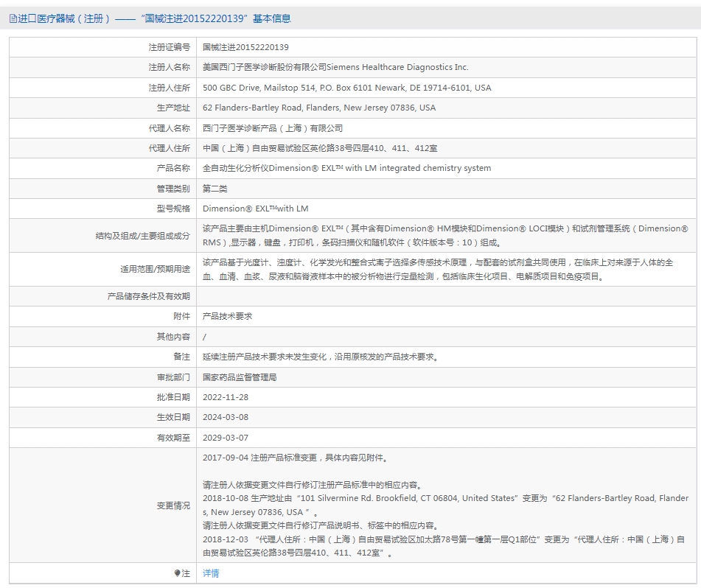
Task: Click the 代理人住所 label
Action: tap(169, 148)
